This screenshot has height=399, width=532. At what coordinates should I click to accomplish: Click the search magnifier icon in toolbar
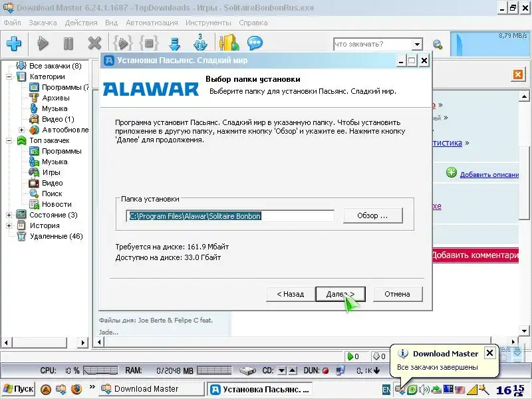point(438,44)
